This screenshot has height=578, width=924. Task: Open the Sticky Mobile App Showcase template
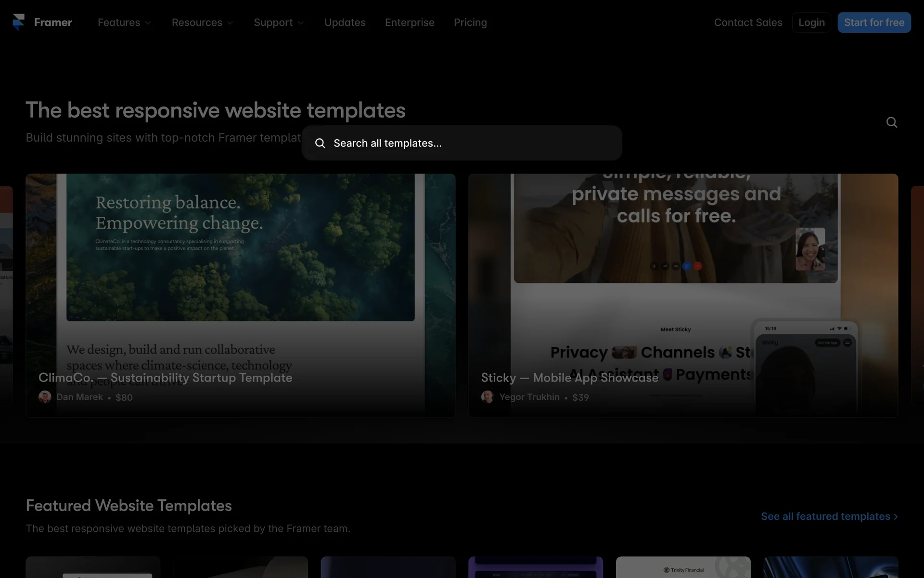(x=569, y=378)
